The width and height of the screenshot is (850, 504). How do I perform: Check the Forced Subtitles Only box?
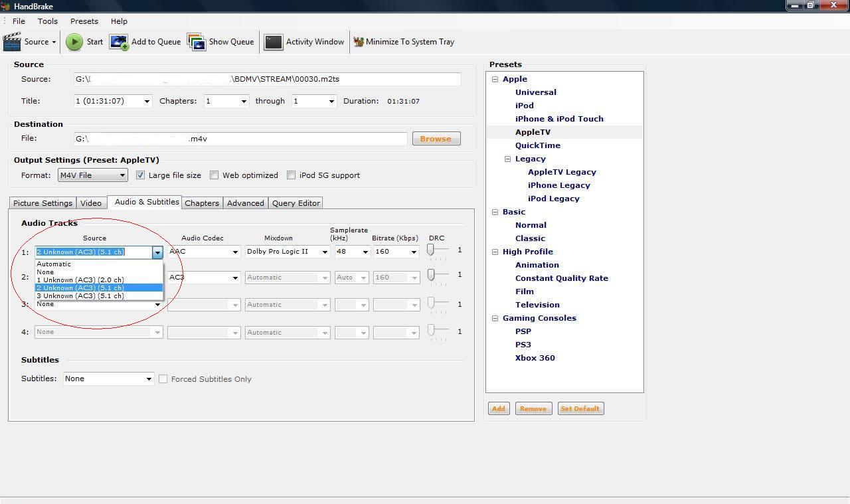tap(163, 379)
